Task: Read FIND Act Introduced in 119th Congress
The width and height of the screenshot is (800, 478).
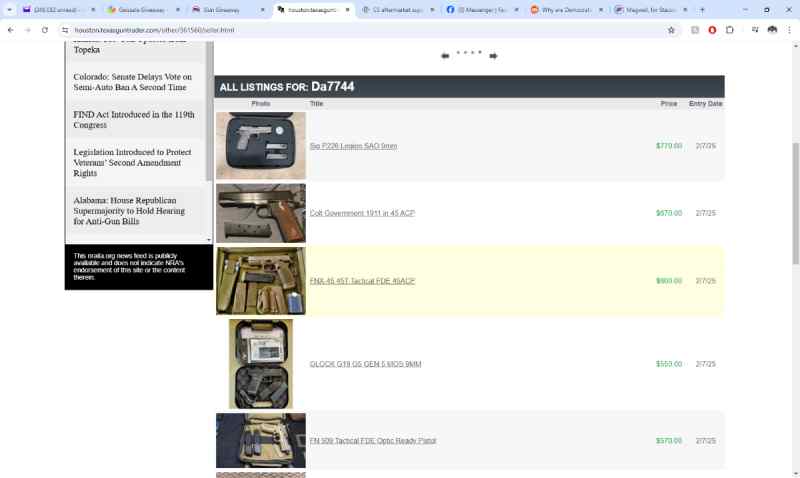Action: (x=134, y=120)
